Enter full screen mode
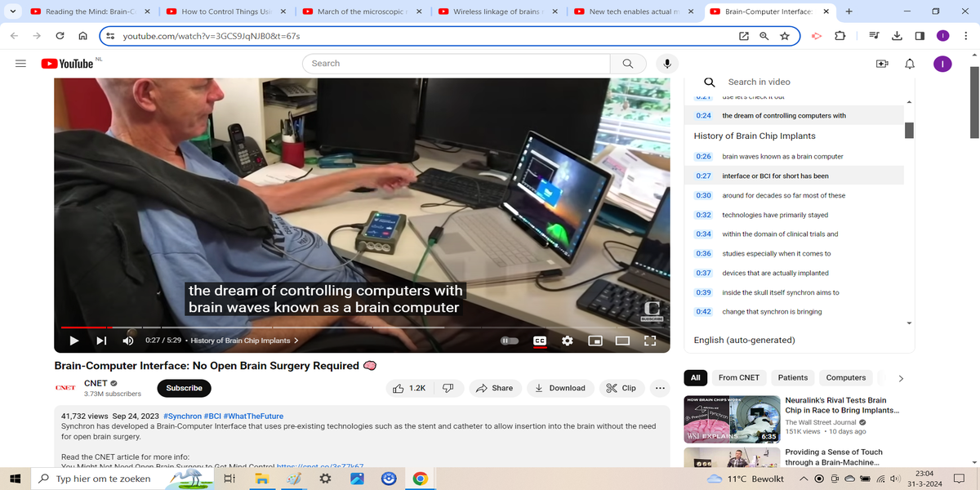Image resolution: width=980 pixels, height=490 pixels. [x=650, y=341]
